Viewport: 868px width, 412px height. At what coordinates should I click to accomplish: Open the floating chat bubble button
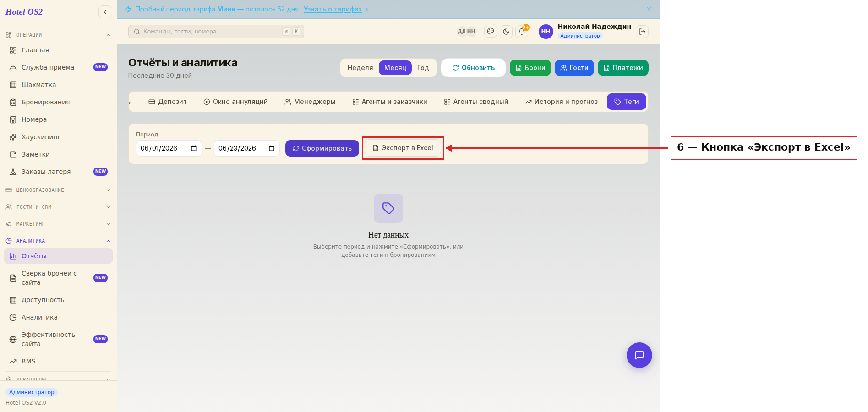click(x=639, y=355)
